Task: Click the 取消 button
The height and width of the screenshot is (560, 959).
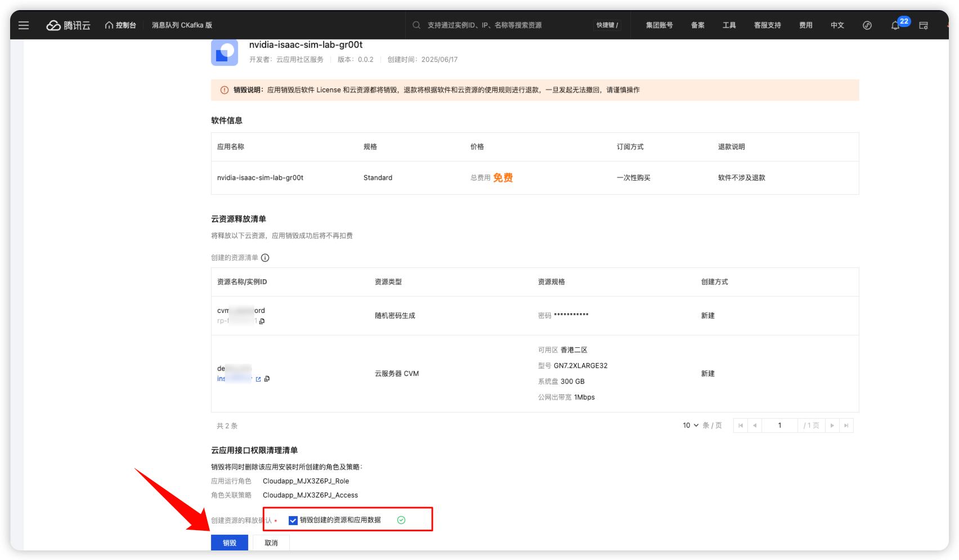Action: point(271,543)
